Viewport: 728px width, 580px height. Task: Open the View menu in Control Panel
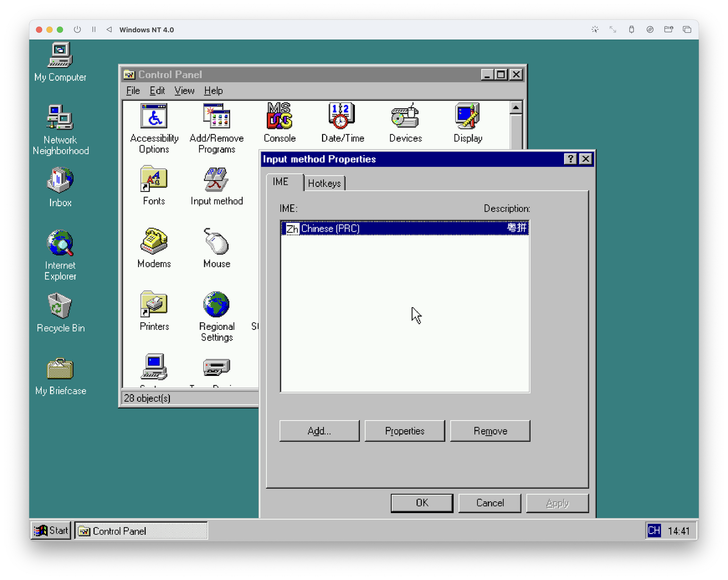pyautogui.click(x=184, y=90)
